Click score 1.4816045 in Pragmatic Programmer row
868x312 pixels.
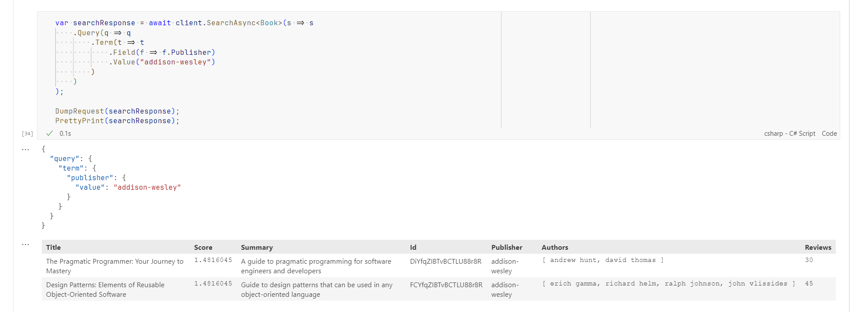[x=213, y=260]
